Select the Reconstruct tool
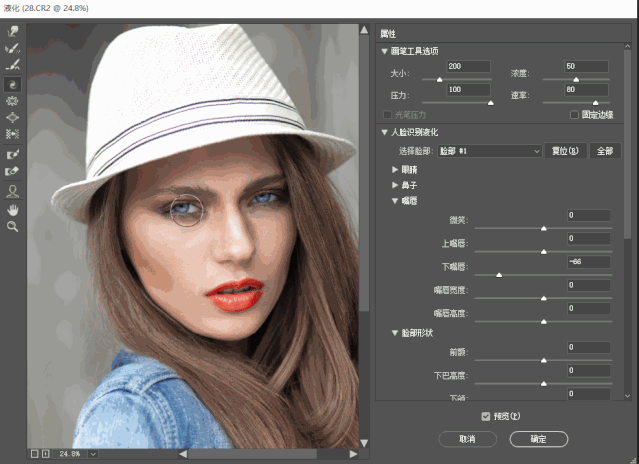Image resolution: width=639 pixels, height=464 pixels. coord(13,48)
